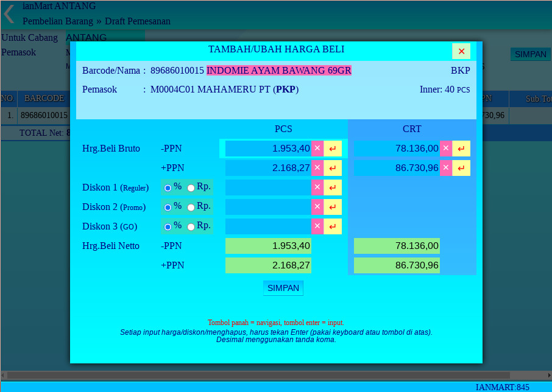The height and width of the screenshot is (392, 552).
Task: Clear the Diskon 3 GO field
Action: pos(317,226)
